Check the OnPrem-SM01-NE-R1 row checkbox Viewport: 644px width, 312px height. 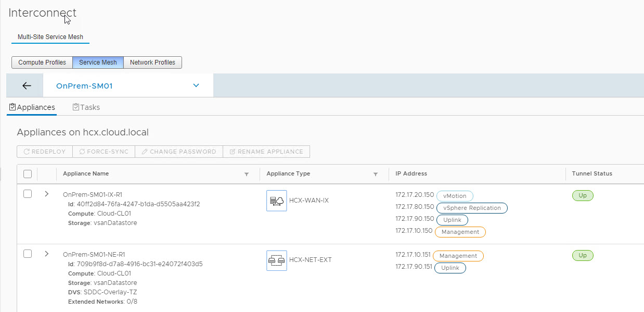coord(28,254)
